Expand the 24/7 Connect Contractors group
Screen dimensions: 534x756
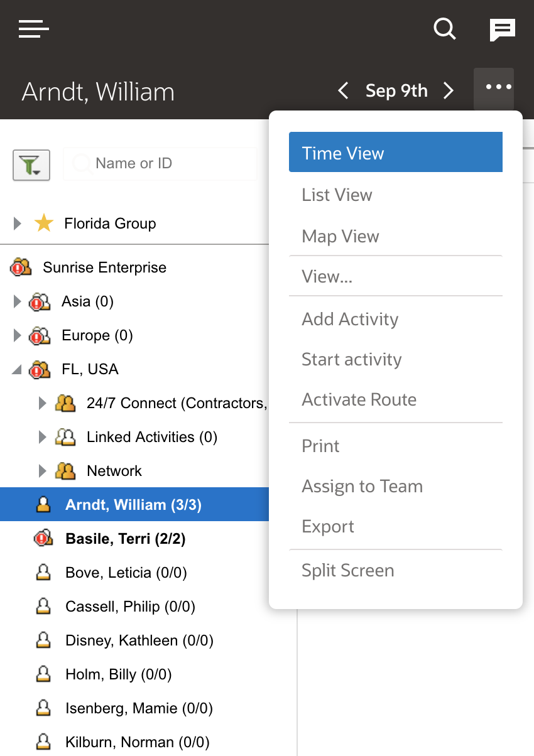pyautogui.click(x=41, y=402)
